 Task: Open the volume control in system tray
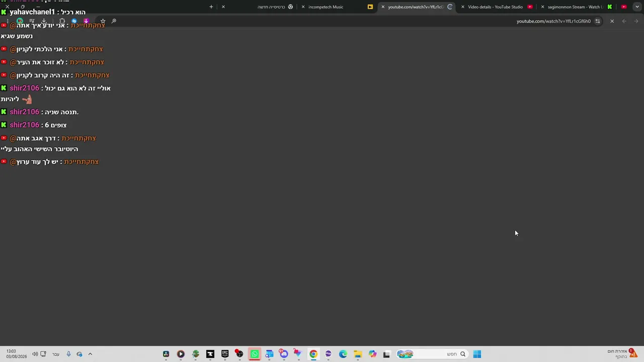click(35, 354)
